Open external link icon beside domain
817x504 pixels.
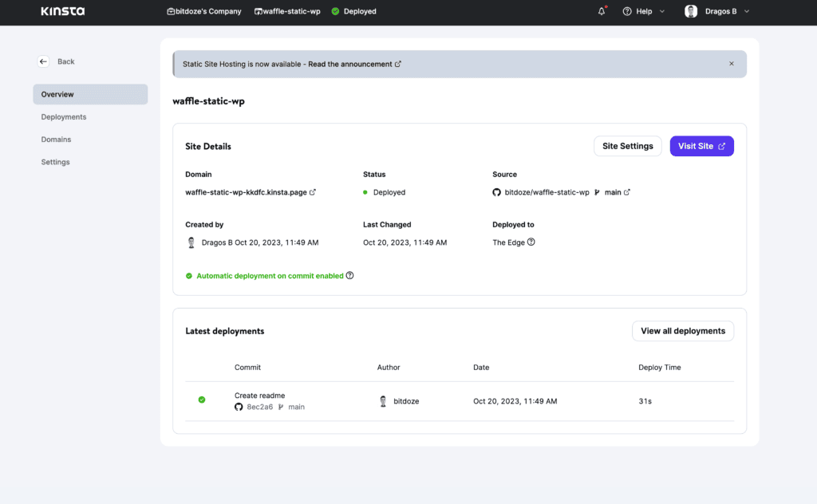click(x=313, y=192)
